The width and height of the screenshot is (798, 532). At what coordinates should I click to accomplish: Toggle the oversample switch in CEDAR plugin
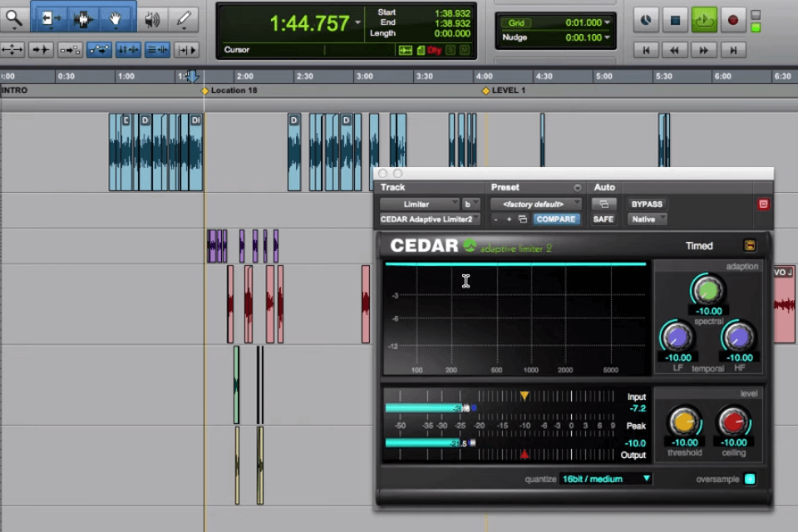pos(749,479)
